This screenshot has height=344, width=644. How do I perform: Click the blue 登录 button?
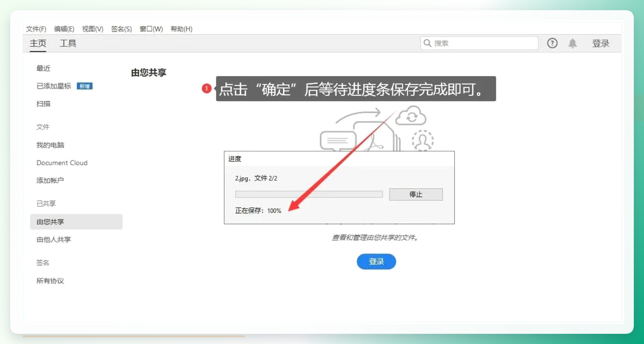pos(376,262)
